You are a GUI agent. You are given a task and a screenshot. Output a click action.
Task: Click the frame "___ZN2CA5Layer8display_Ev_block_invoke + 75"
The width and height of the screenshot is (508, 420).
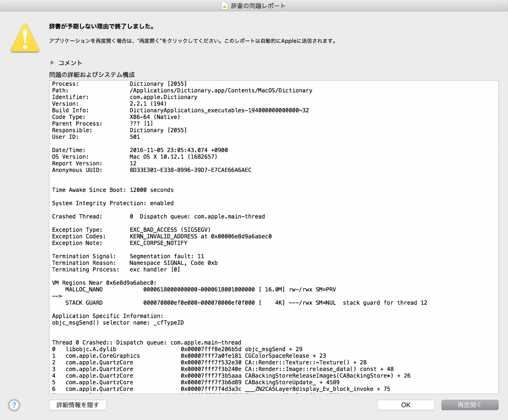(317, 389)
